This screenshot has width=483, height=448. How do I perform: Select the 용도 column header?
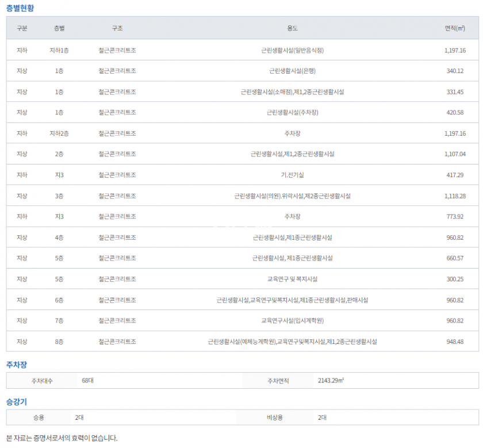tap(292, 28)
